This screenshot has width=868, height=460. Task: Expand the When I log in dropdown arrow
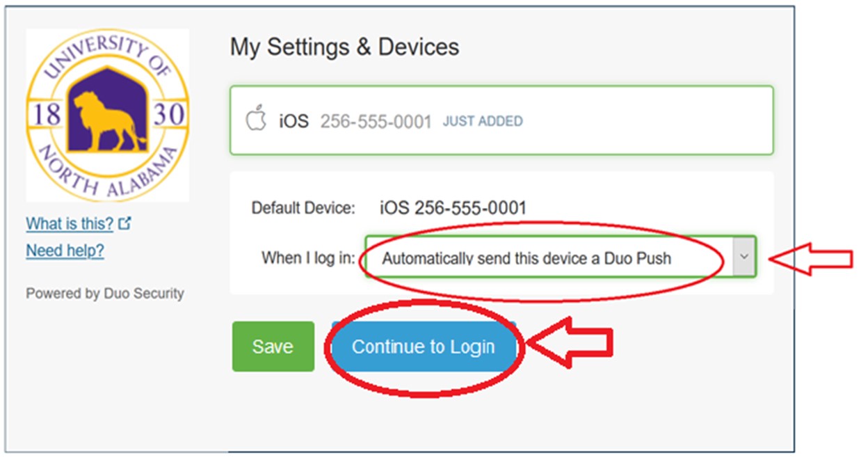[744, 256]
